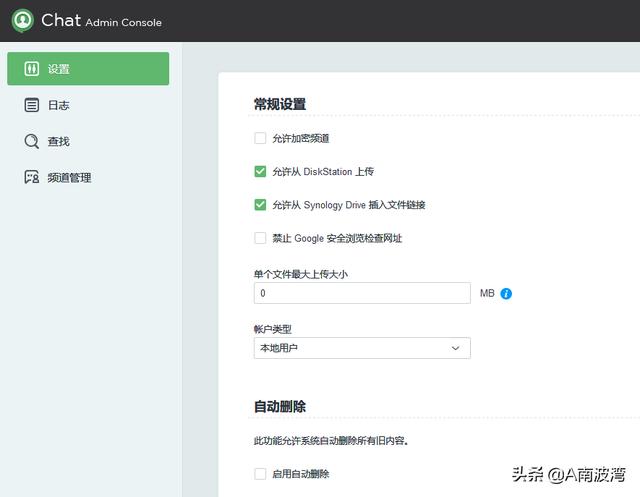This screenshot has width=640, height=497.
Task: Enable 禁止 Google 安全浏览检查网址 checkbox
Action: (260, 238)
